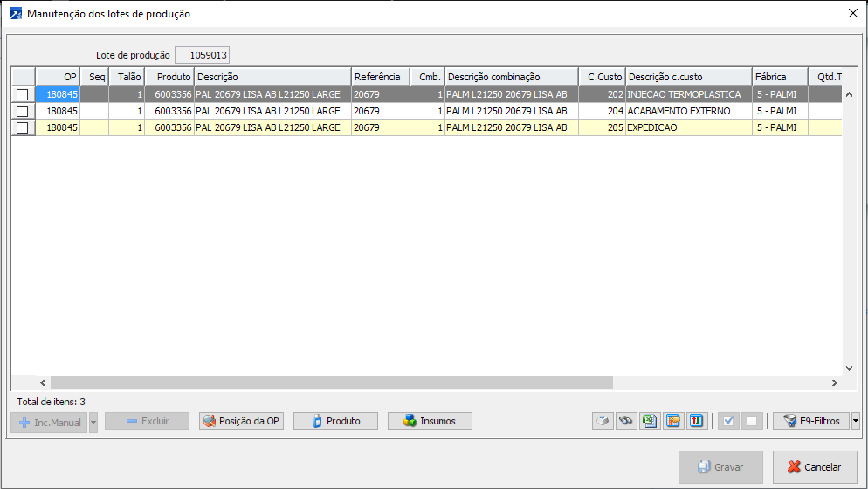Click the ACABAMENTO EXTERNO cell
The image size is (868, 489).
tap(689, 111)
